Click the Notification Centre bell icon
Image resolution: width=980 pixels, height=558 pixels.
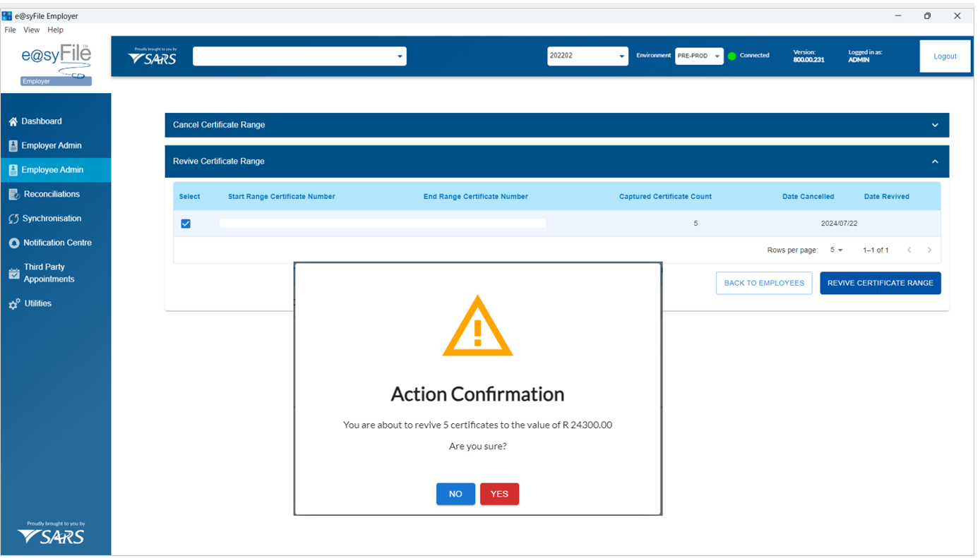[13, 243]
